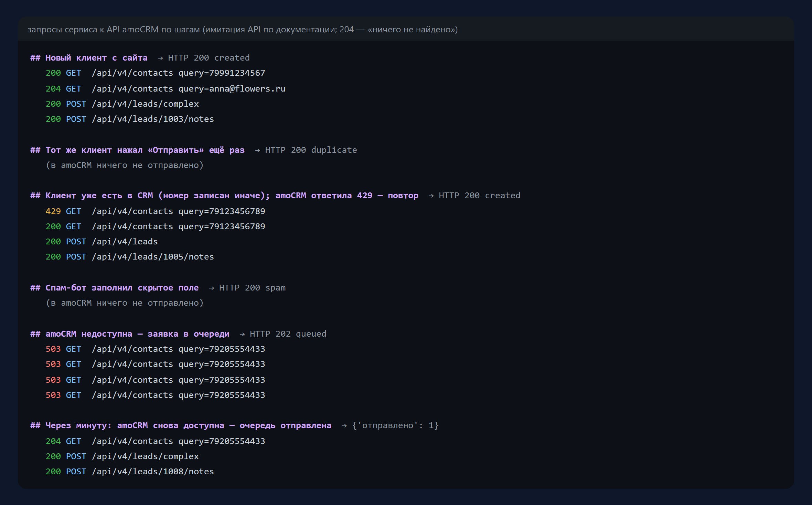Click heading 'Клиент уже есть в CRM'
Viewport: 812px width, 506px height.
(x=224, y=196)
